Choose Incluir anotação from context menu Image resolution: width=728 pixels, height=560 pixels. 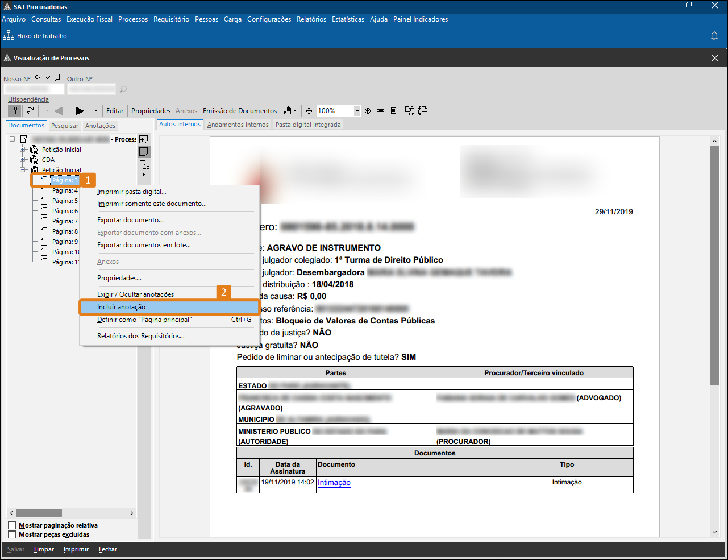pos(121,307)
